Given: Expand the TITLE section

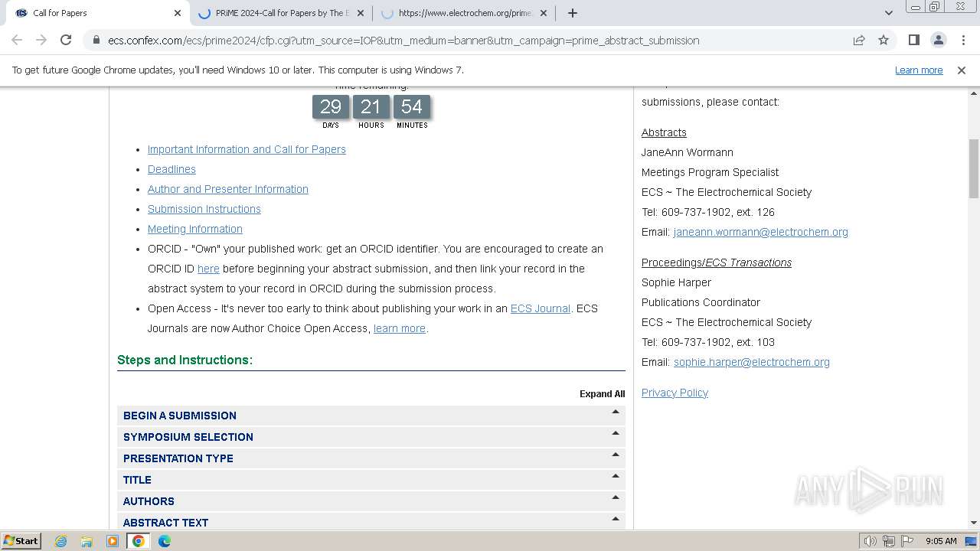Looking at the screenshot, I should [x=371, y=480].
